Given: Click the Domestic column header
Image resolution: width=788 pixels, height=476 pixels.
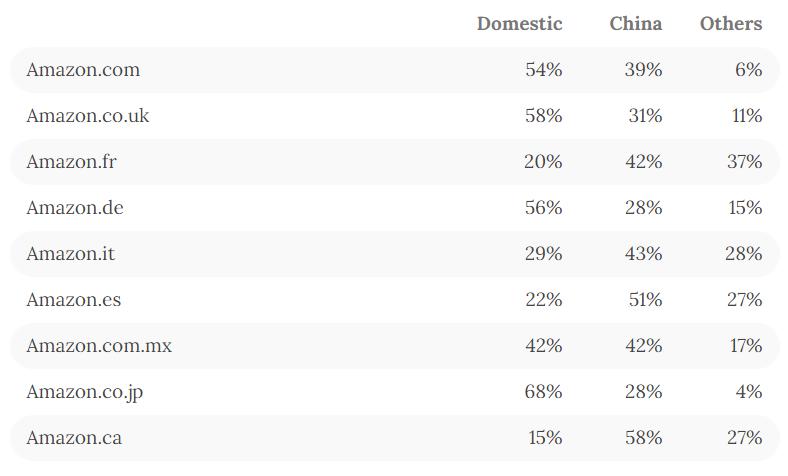Looking at the screenshot, I should coord(519,24).
